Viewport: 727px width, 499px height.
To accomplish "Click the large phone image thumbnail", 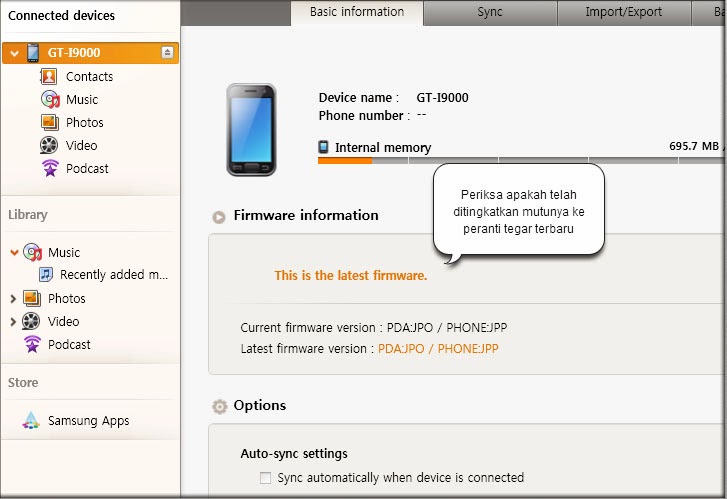I will (251, 130).
